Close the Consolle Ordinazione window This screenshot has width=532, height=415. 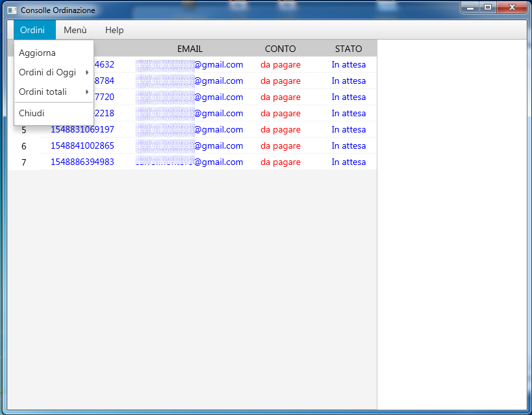coord(513,7)
